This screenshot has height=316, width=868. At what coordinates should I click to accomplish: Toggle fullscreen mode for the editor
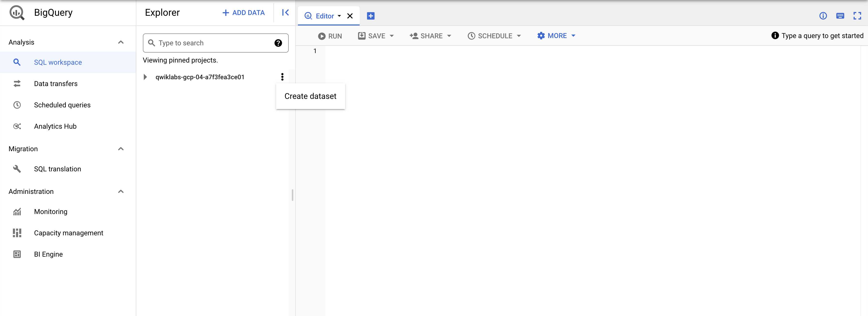(858, 16)
